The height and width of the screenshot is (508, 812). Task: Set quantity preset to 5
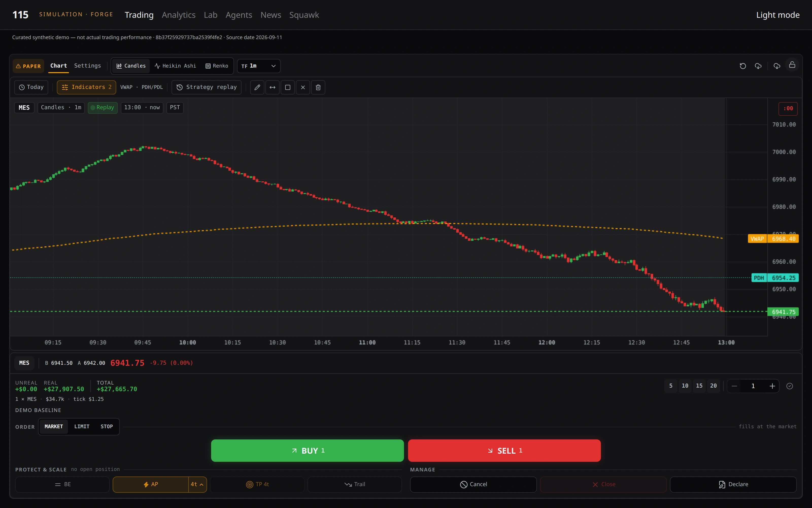[x=671, y=386]
